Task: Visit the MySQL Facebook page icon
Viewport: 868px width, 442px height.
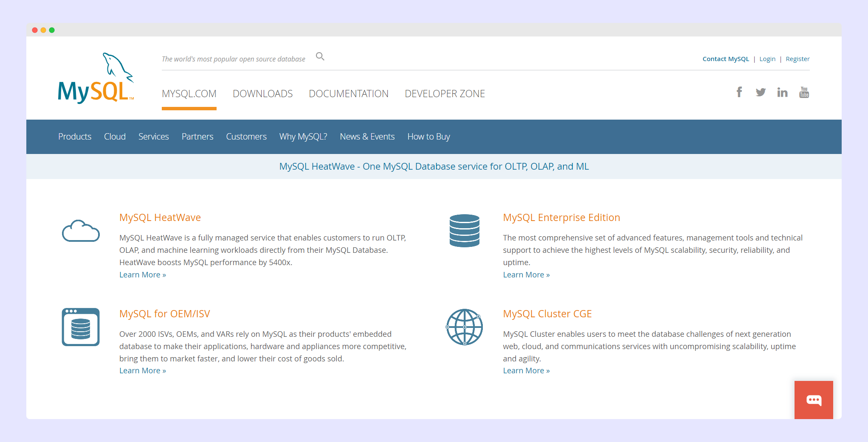Action: pos(739,92)
